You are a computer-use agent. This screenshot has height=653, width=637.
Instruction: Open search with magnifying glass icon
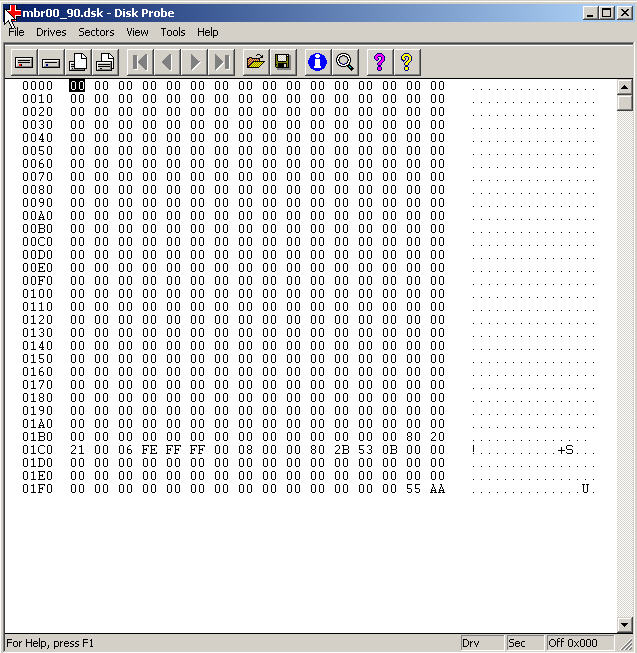click(x=345, y=62)
